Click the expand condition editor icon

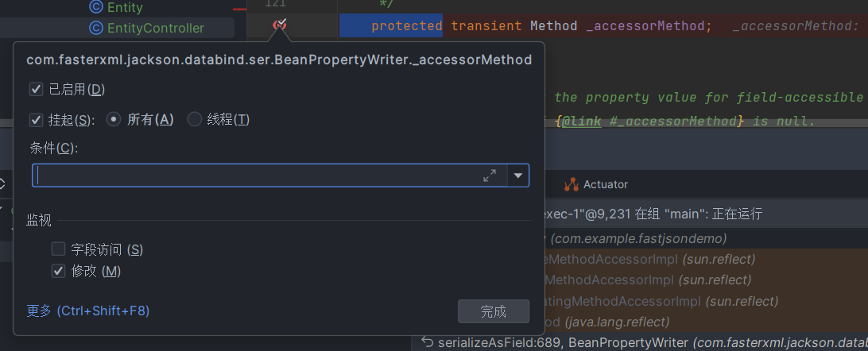click(490, 175)
